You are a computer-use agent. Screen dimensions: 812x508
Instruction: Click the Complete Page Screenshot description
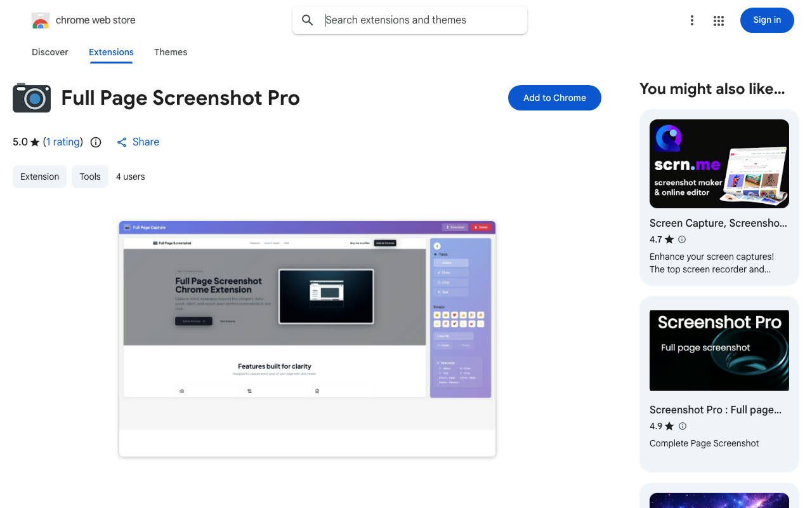point(704,443)
